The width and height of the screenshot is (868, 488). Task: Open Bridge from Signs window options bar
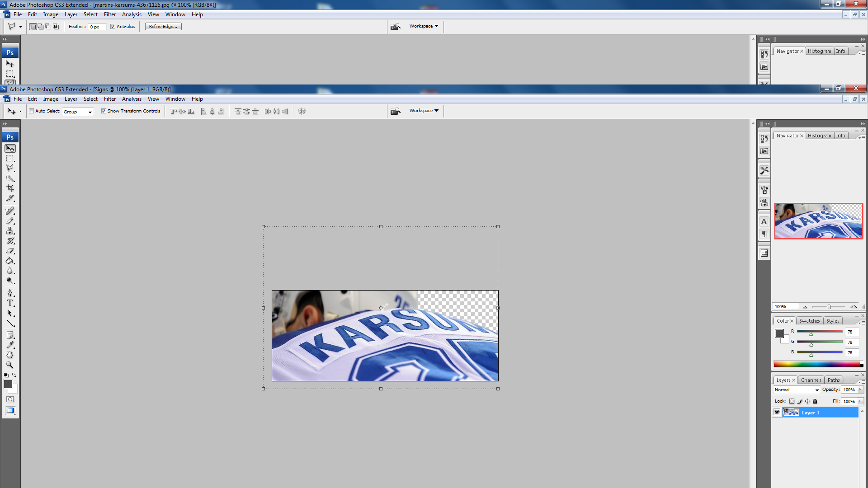click(396, 111)
